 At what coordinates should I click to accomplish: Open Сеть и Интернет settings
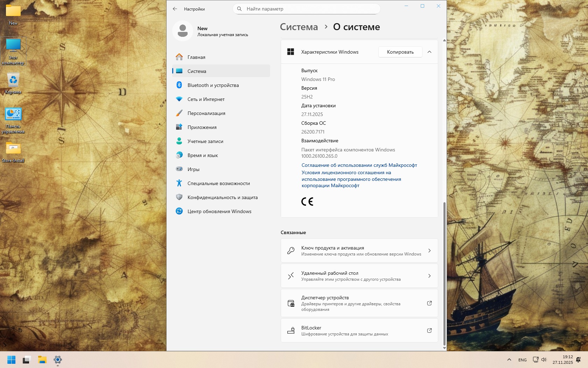(x=206, y=99)
